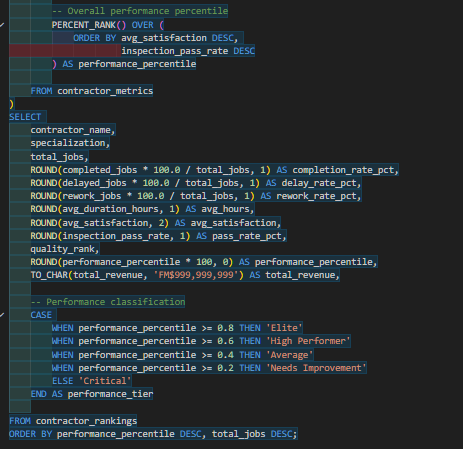Click the 0.2 threshold value
Screen dimensions: 463x449
225,368
